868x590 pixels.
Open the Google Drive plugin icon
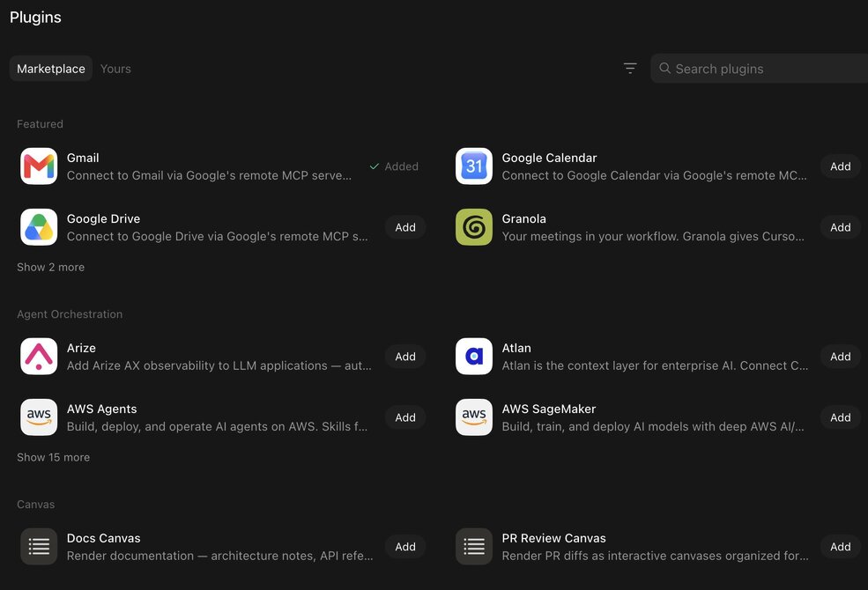click(39, 226)
